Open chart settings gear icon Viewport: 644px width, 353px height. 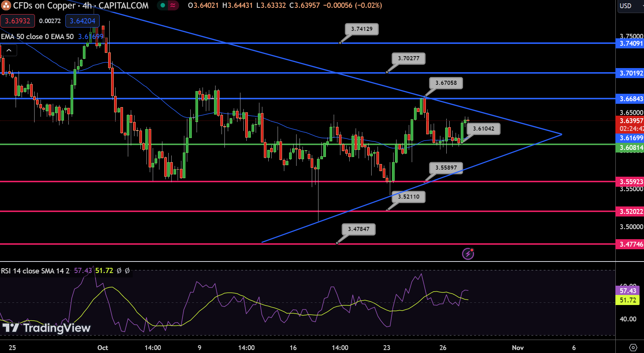(x=633, y=347)
